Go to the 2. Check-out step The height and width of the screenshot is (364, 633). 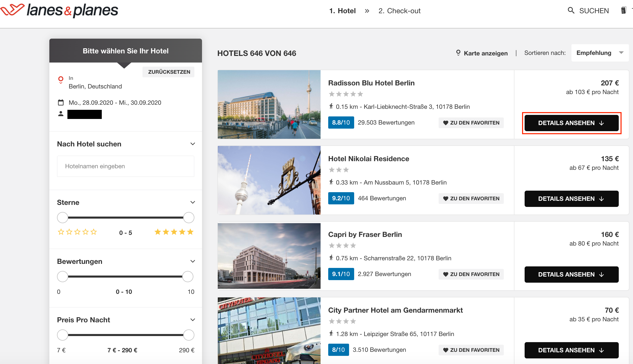point(399,11)
